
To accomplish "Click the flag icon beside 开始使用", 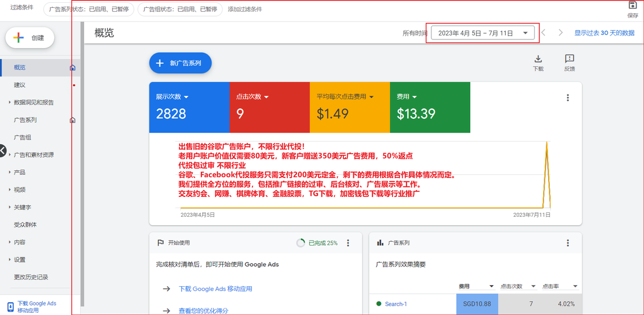I will point(161,242).
